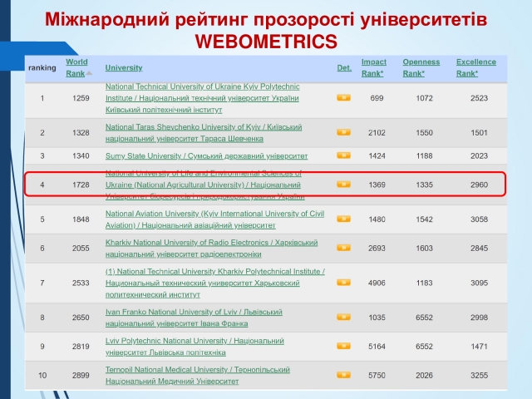Select world rank value 1848
The width and height of the screenshot is (532, 399).
point(81,219)
